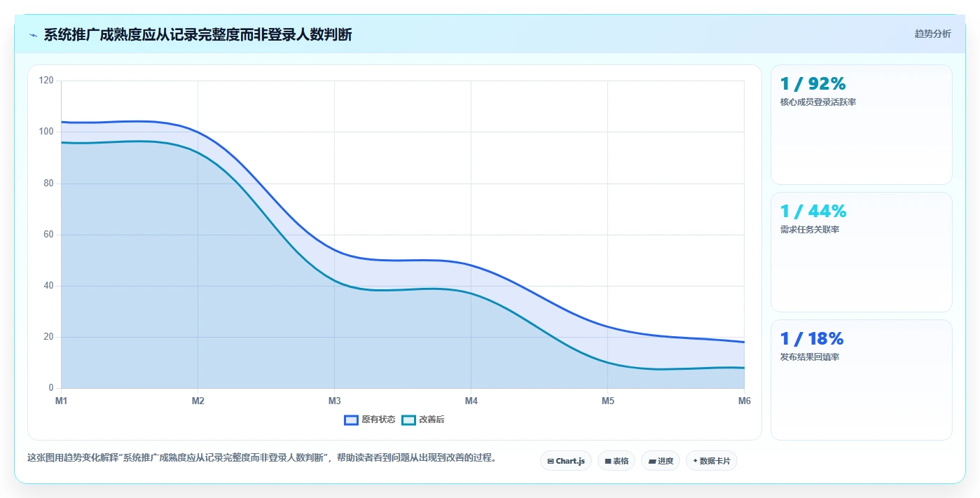Click the M5 x-axis label
Screen dimensions: 980x498
pos(607,401)
